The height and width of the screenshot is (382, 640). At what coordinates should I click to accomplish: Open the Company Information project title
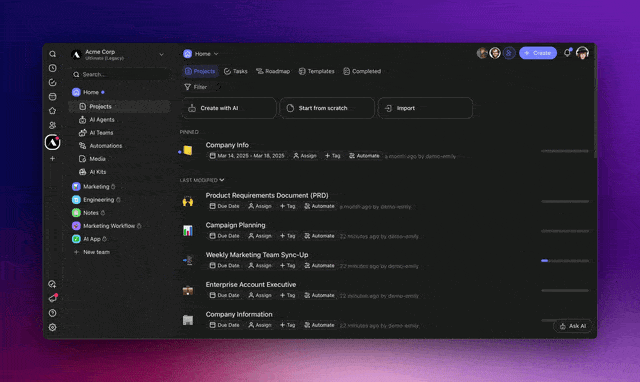(x=239, y=314)
